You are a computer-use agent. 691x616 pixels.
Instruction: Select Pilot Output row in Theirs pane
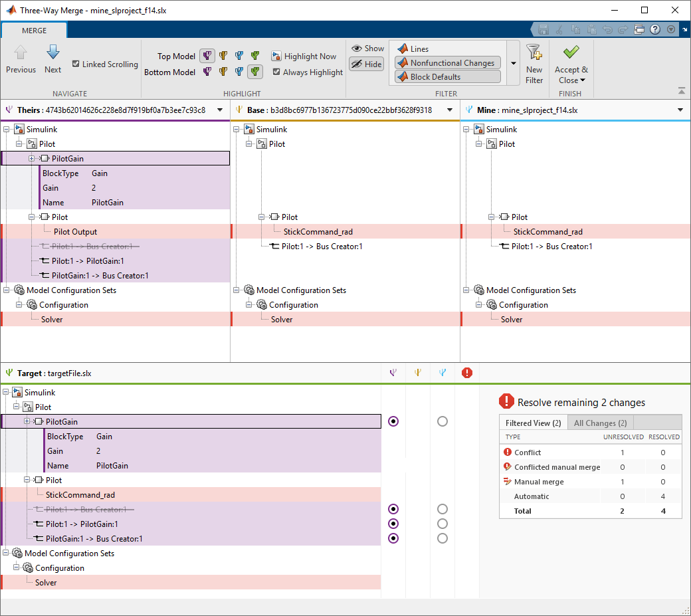116,231
